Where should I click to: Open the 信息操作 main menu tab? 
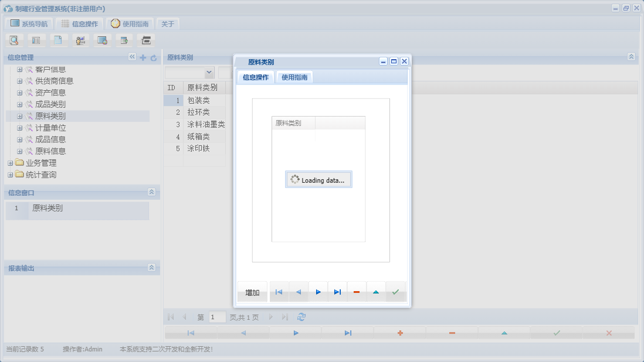click(x=80, y=24)
